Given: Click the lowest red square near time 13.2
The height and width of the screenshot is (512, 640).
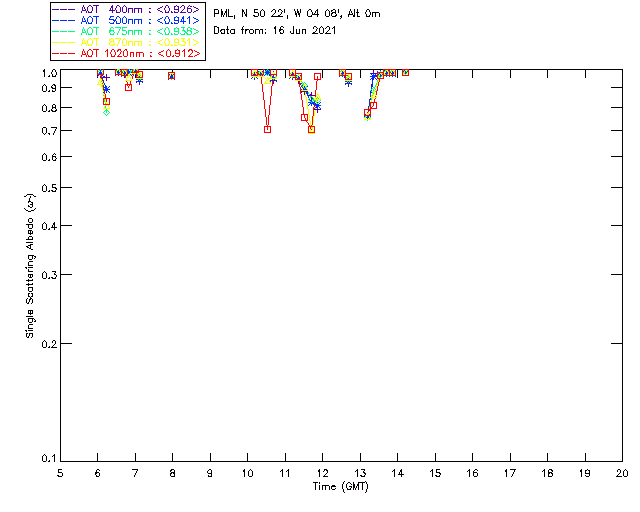Looking at the screenshot, I should point(368,114).
